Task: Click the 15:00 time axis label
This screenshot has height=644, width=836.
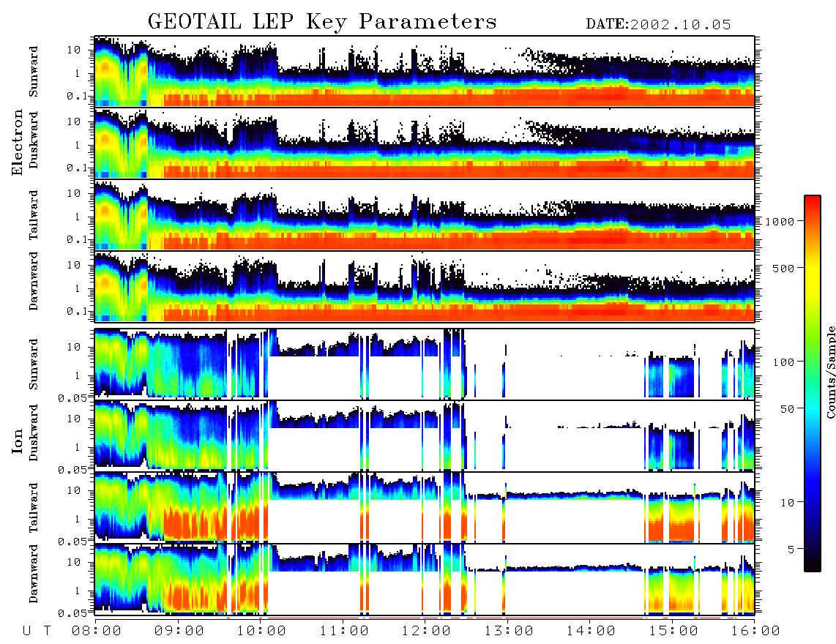Action: [x=673, y=631]
